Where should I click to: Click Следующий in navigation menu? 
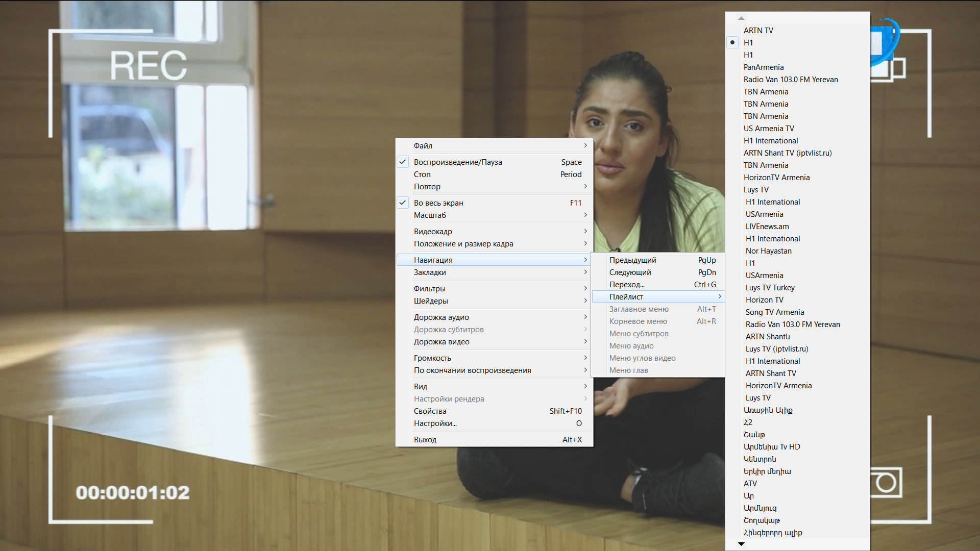click(x=630, y=272)
